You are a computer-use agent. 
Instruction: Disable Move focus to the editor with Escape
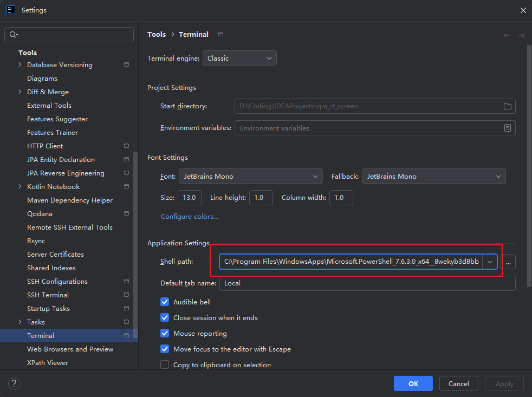[x=165, y=349]
